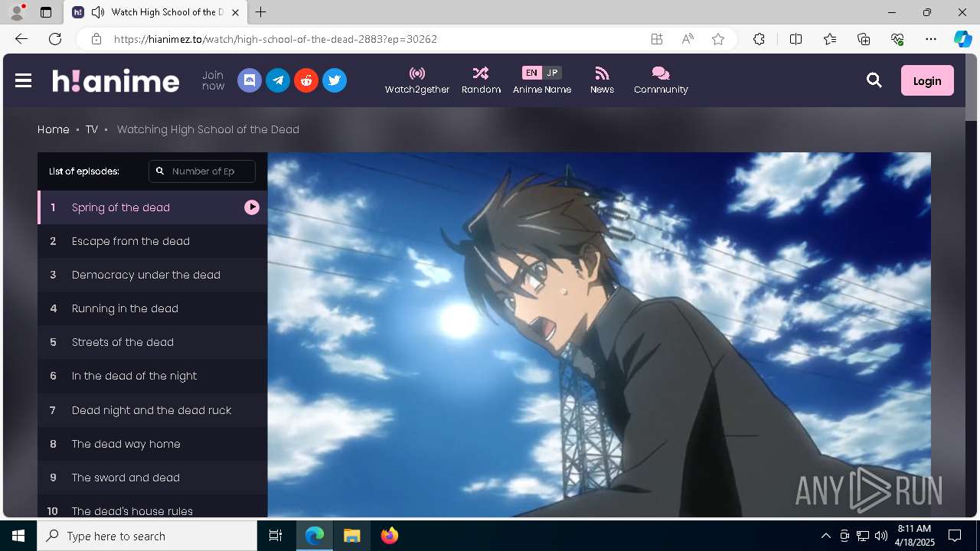Open the app available icon in address bar
The height and width of the screenshot is (551, 980).
coord(657,39)
